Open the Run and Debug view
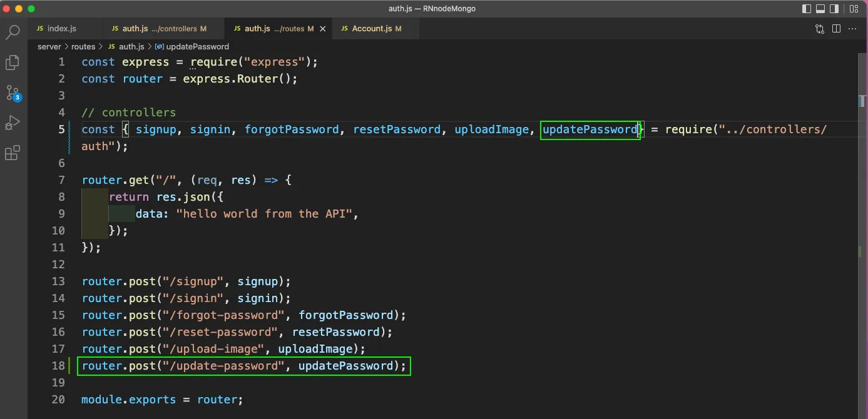The width and height of the screenshot is (868, 419). [13, 123]
